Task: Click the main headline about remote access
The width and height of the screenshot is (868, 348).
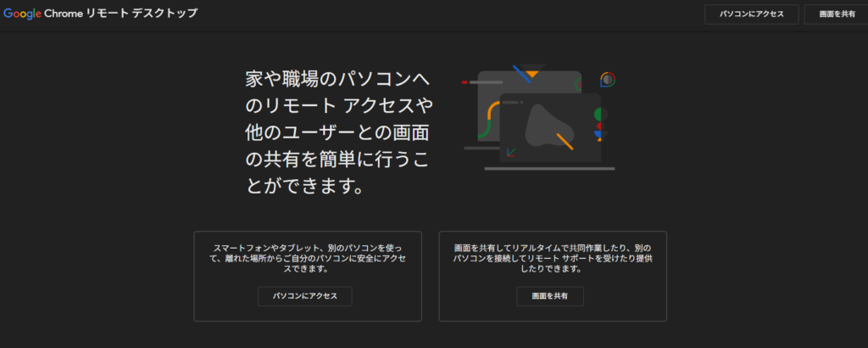Action: point(336,132)
